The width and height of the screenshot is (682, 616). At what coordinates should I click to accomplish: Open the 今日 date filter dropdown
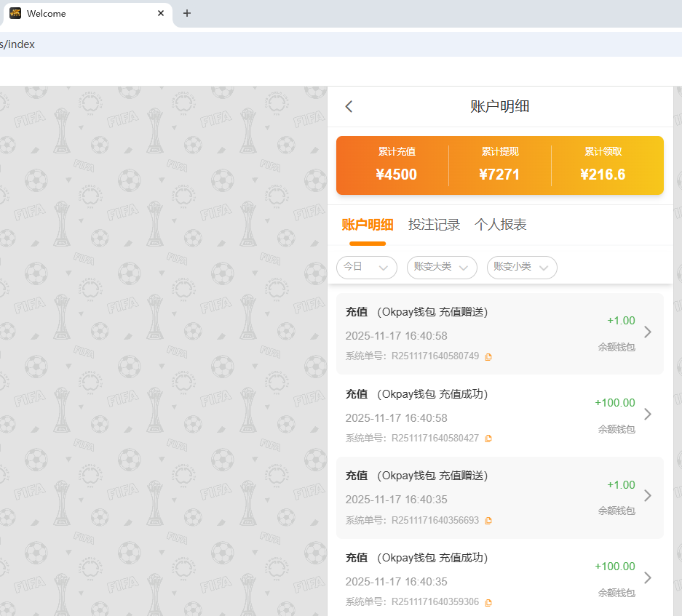(x=366, y=268)
